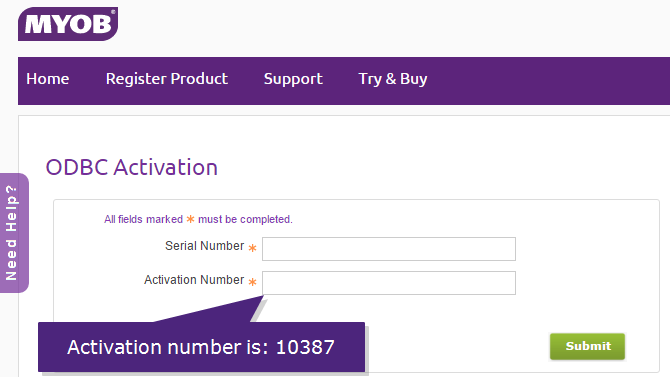Click the green Submit button
The height and width of the screenshot is (377, 670).
[587, 346]
